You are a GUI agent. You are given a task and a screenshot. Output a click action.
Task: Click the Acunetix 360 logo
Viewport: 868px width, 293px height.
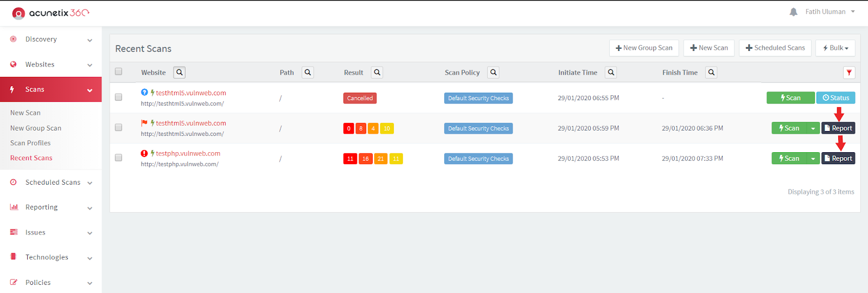(50, 12)
